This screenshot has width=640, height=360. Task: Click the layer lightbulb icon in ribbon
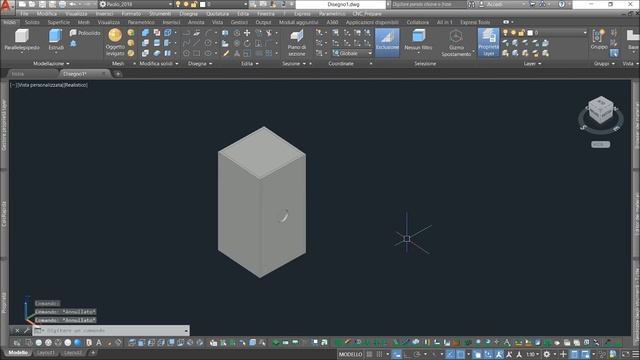click(x=505, y=33)
